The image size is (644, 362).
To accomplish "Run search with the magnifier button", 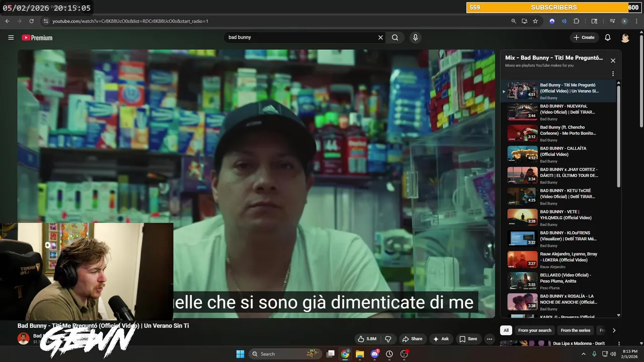I will pyautogui.click(x=395, y=37).
